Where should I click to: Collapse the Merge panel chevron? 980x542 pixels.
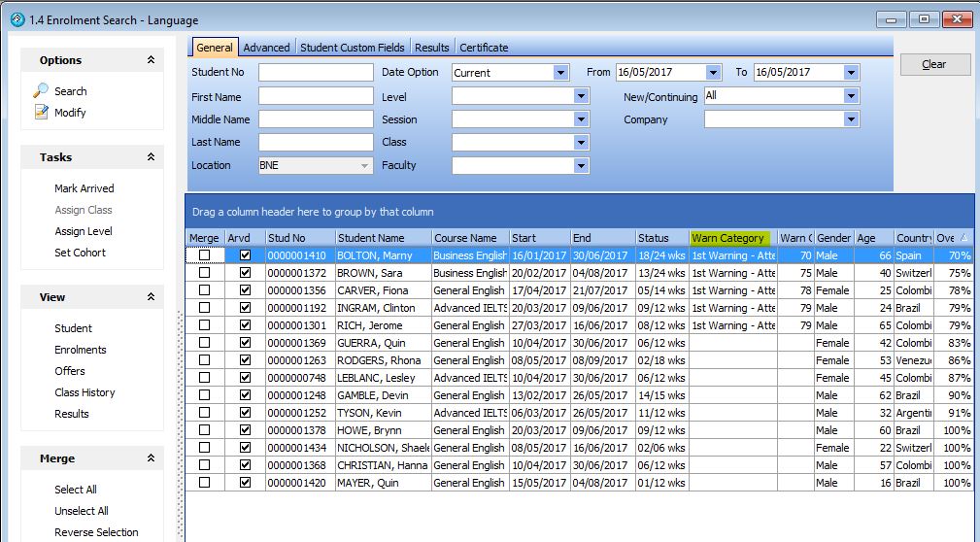151,458
